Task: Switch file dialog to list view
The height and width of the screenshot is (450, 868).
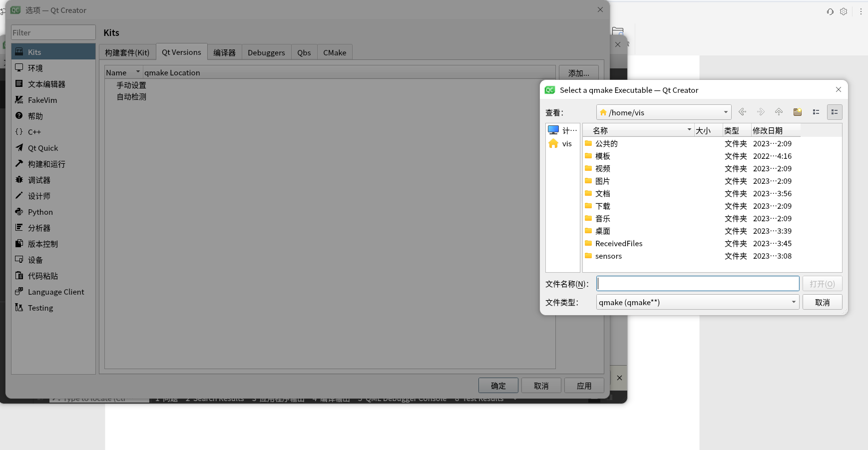Action: 816,112
